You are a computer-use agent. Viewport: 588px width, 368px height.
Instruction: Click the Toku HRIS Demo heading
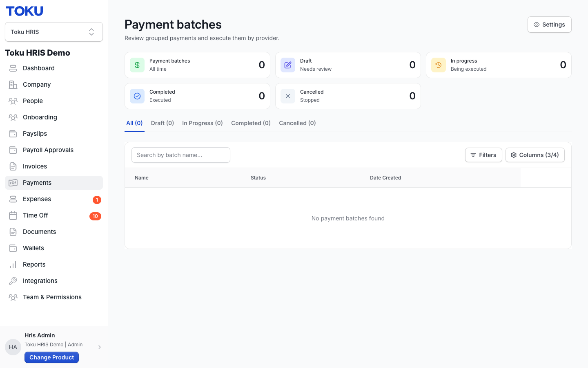[x=38, y=53]
